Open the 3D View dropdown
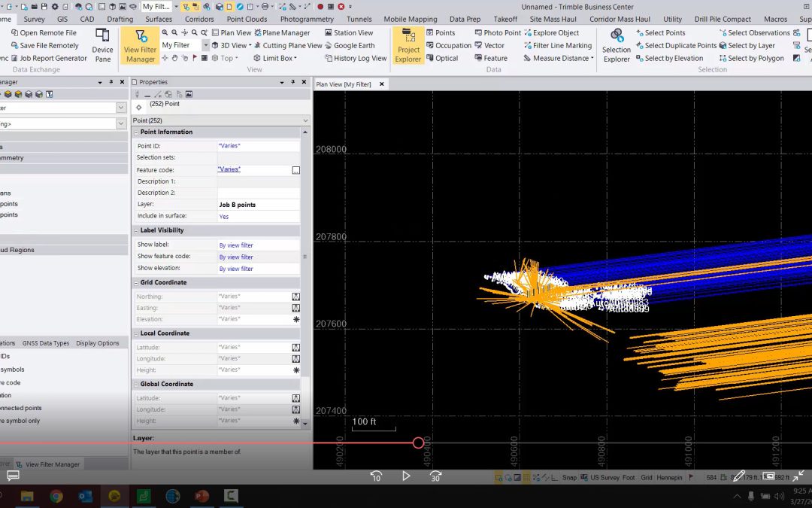Image resolution: width=812 pixels, height=508 pixels. tap(250, 46)
